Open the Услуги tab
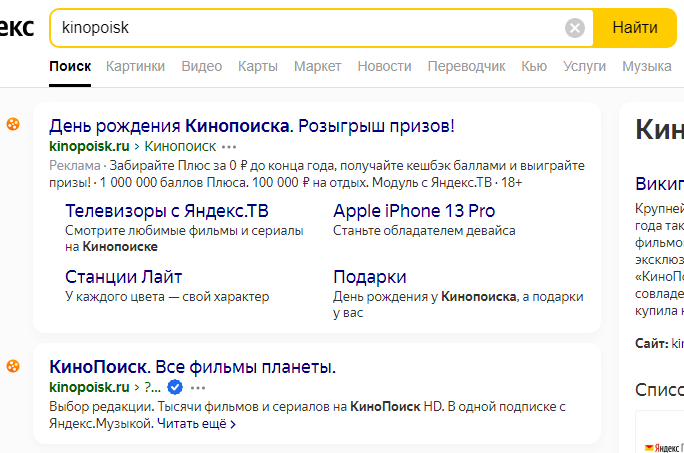The image size is (684, 453). (584, 66)
